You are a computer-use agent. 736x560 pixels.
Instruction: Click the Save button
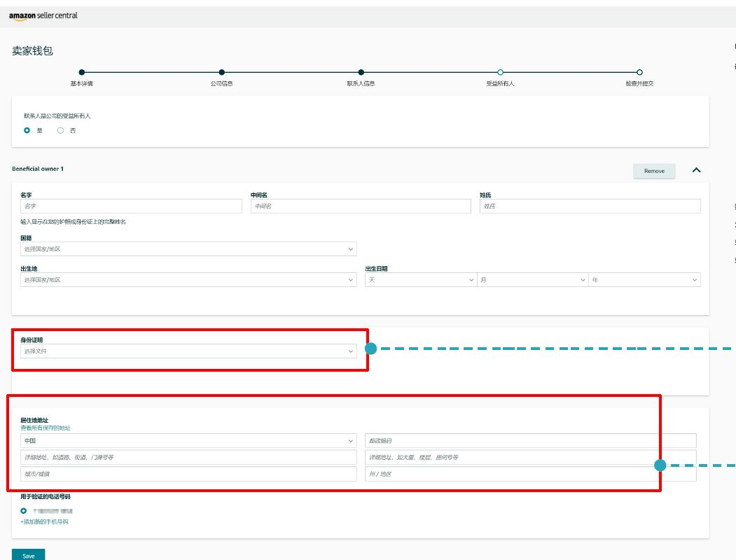[28, 555]
